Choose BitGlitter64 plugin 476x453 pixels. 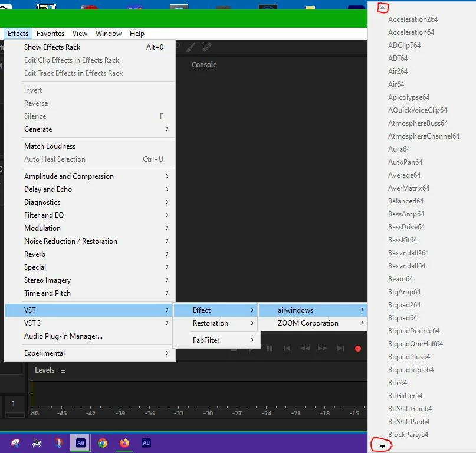405,396
